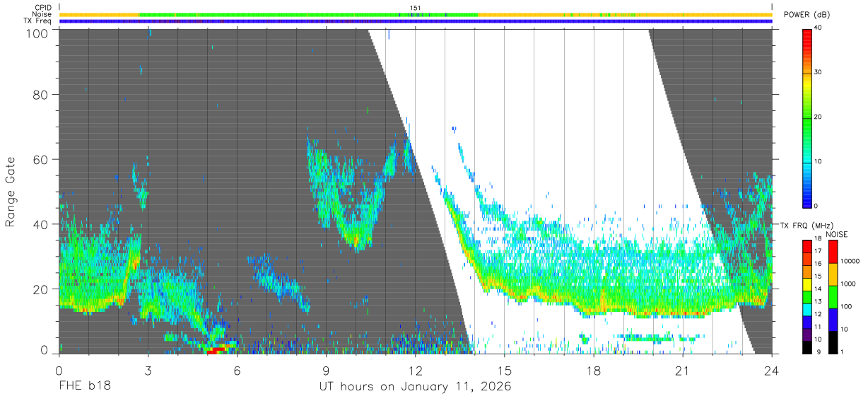Click the 21 tick on the UT hours axis

[x=683, y=370]
